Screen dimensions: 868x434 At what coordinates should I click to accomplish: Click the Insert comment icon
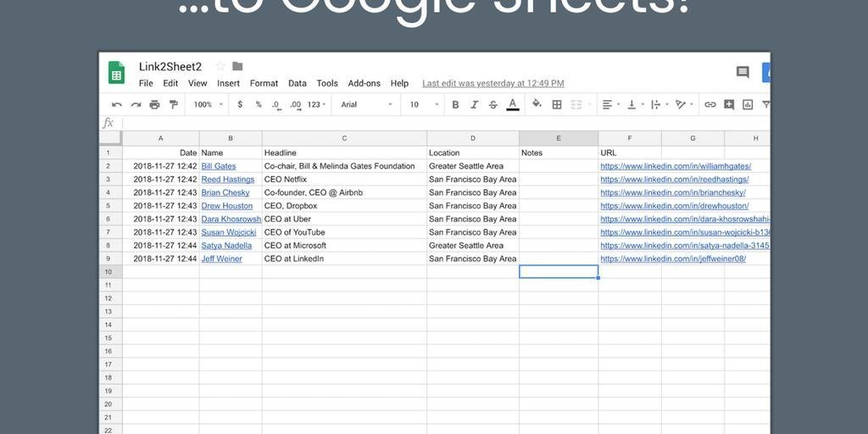729,104
